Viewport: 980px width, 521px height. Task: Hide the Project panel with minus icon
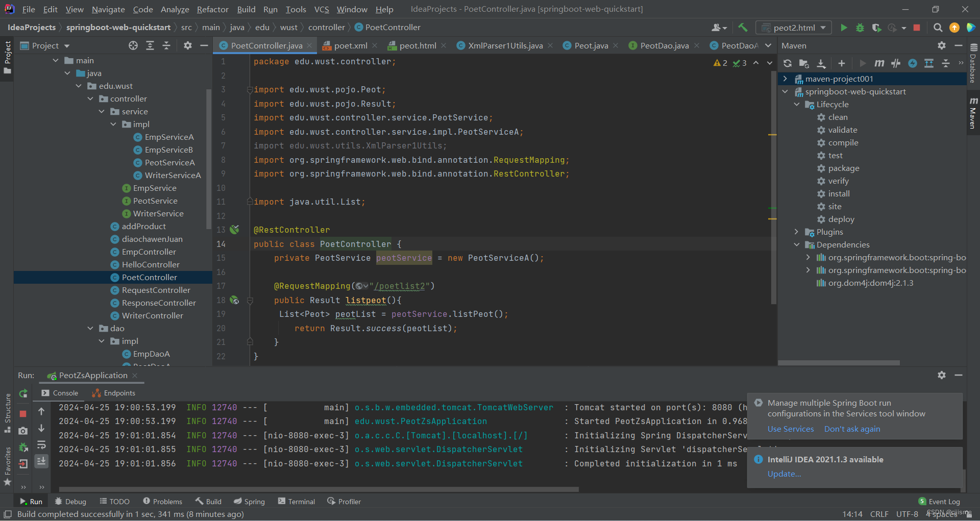click(204, 45)
